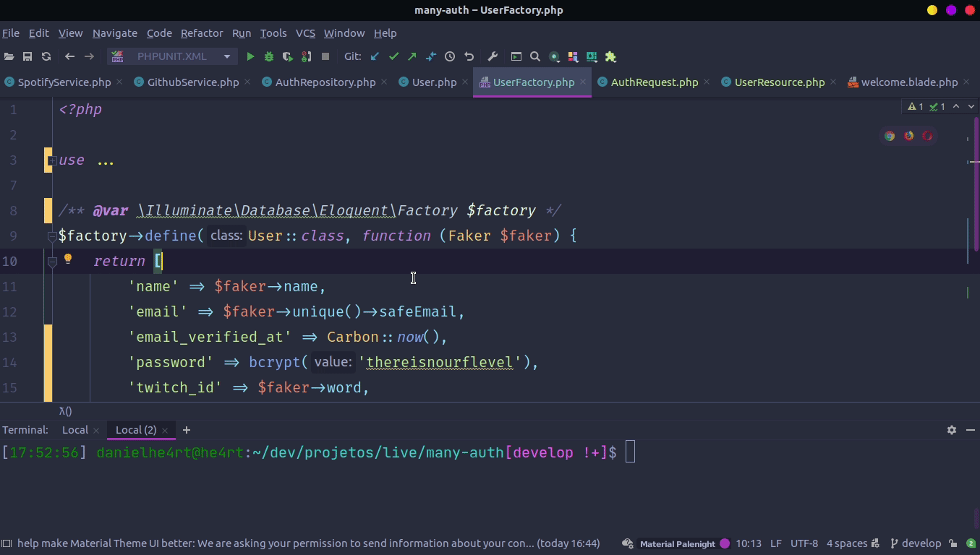Save all with the floppy disk icon

click(27, 56)
